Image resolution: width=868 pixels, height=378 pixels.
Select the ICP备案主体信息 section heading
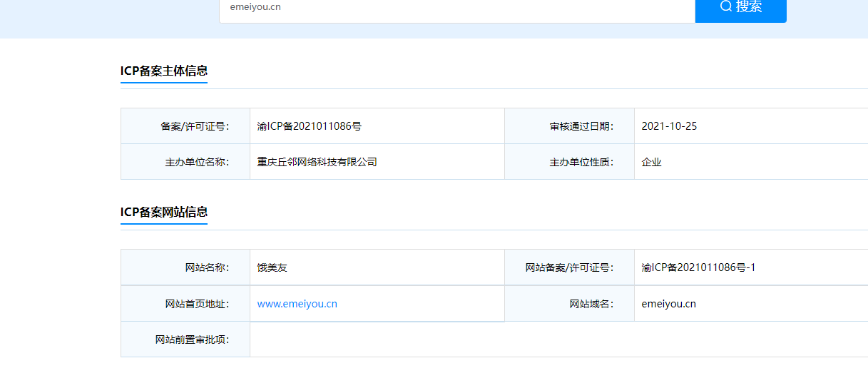click(x=164, y=71)
